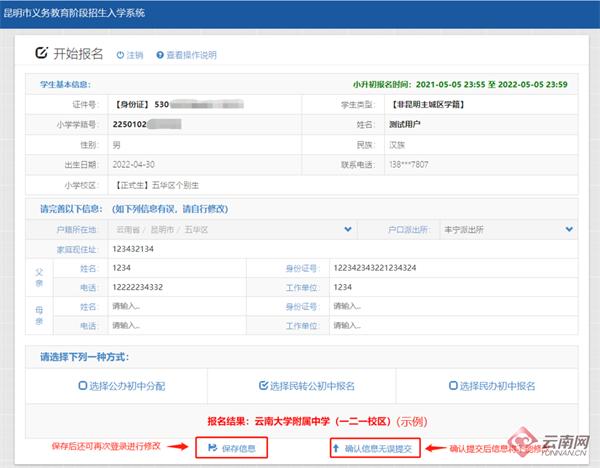The width and height of the screenshot is (600, 468).
Task: Click the mother's 电话 input field
Action: tap(177, 326)
